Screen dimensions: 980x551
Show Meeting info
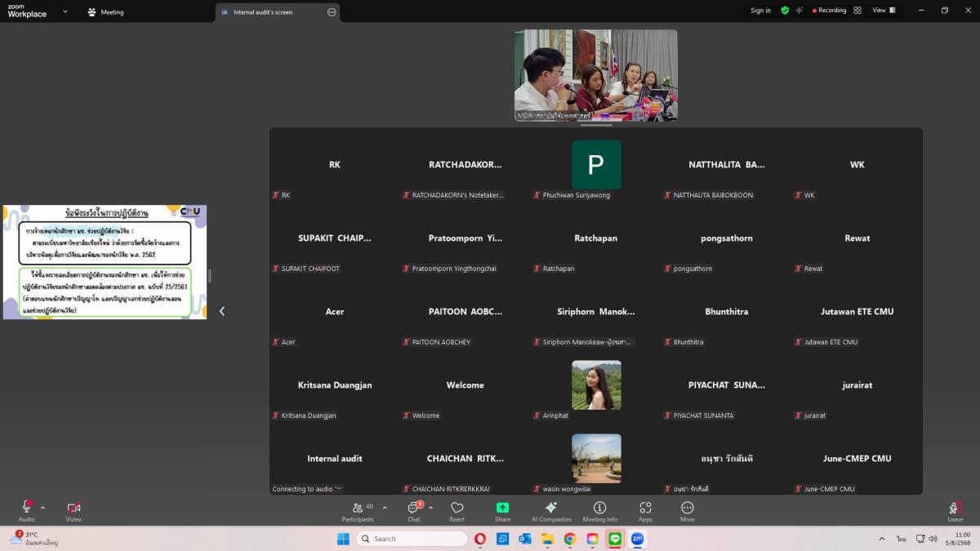599,509
